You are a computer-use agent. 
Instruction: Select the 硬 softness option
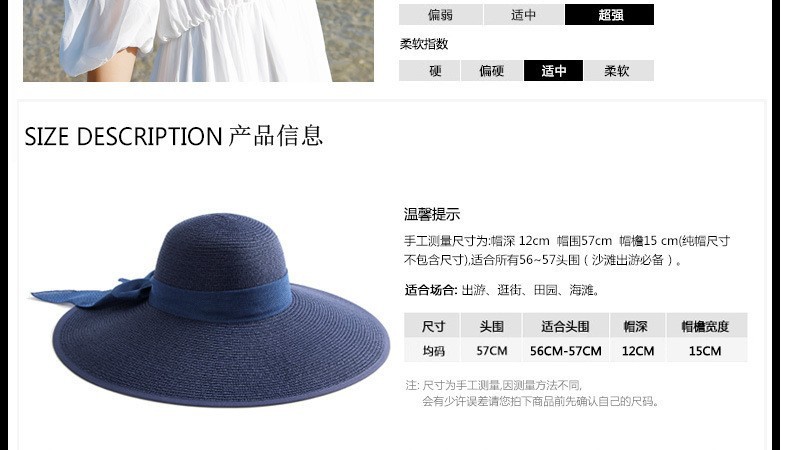pyautogui.click(x=429, y=71)
